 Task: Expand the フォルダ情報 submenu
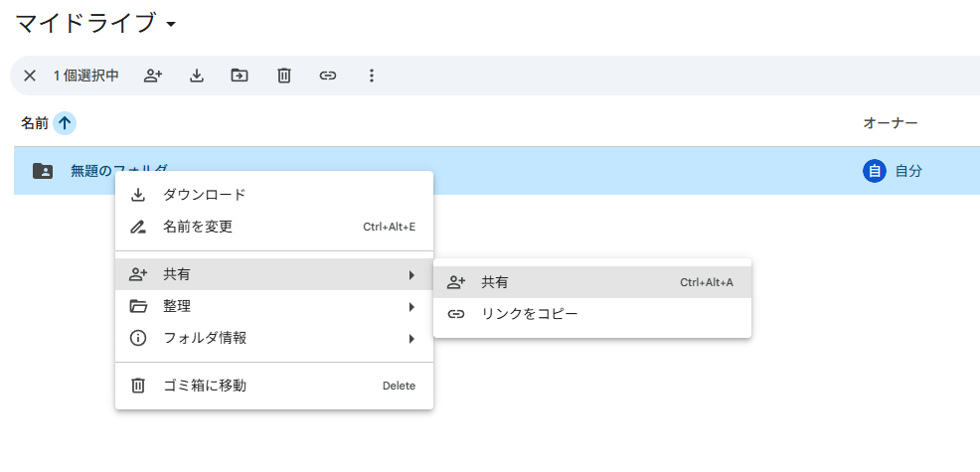pyautogui.click(x=273, y=338)
